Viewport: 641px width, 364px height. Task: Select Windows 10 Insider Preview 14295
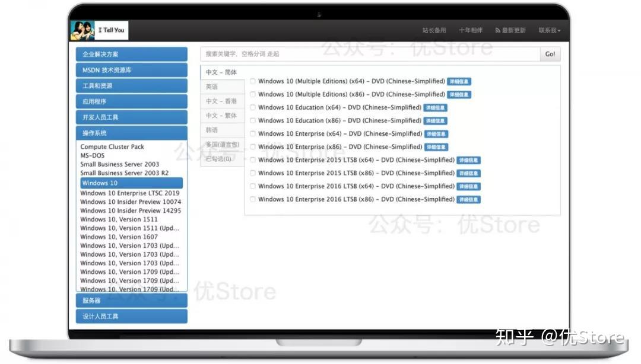pyautogui.click(x=131, y=211)
